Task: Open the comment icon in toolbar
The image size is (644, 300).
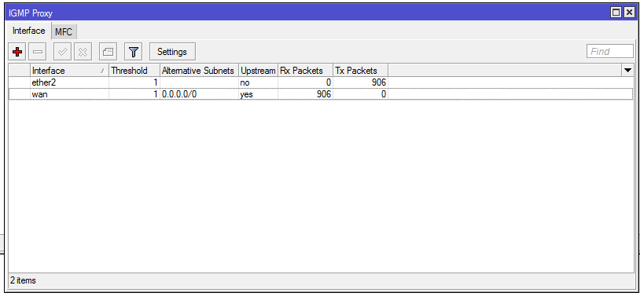Action: [x=108, y=52]
